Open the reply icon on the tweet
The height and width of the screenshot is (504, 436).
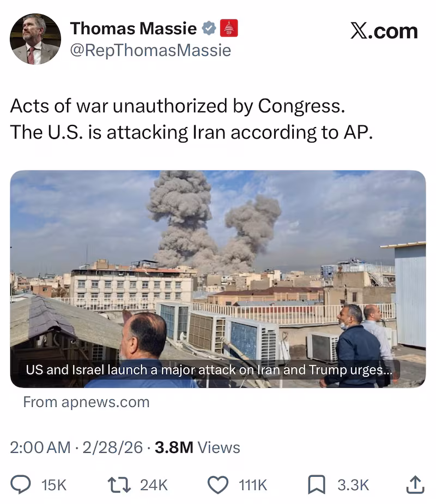point(22,484)
